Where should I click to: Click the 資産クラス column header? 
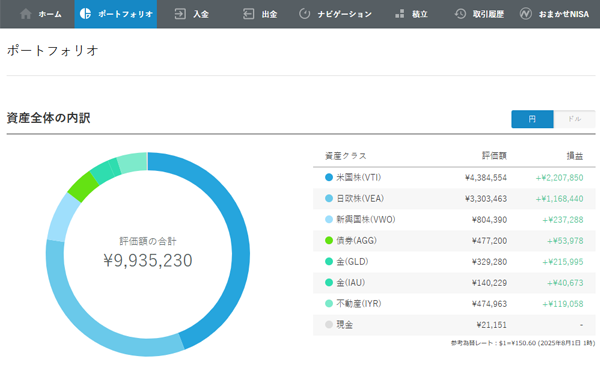pyautogui.click(x=346, y=156)
